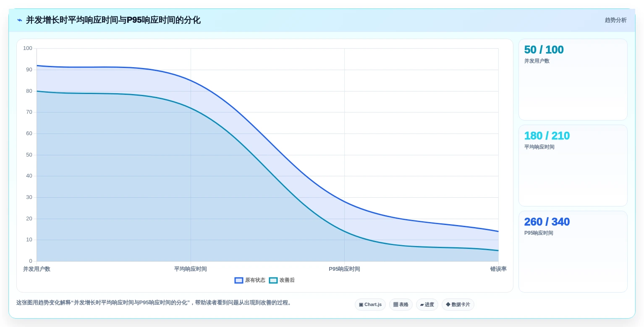Click the P95响应时间 x-axis label
Screen dimensions: 644x327
[344, 269]
